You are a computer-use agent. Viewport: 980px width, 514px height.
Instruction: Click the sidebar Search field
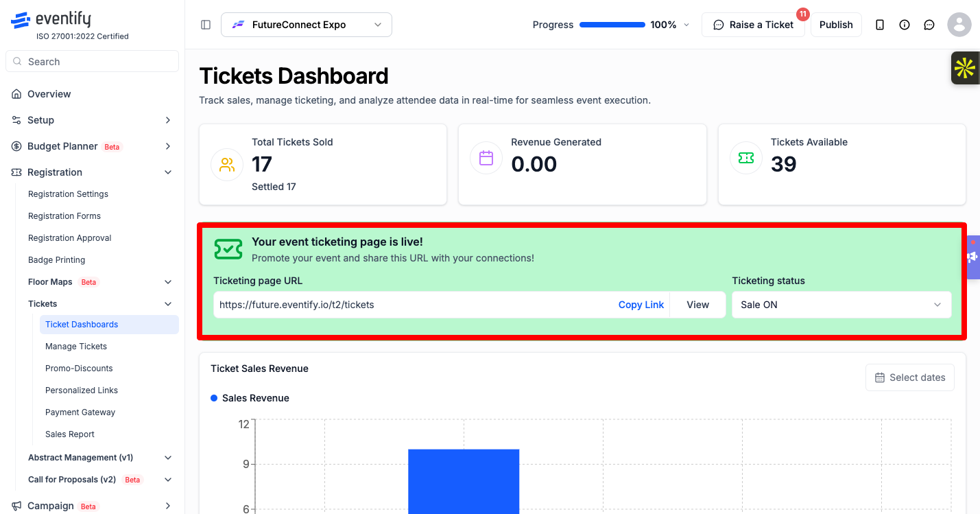coord(92,62)
